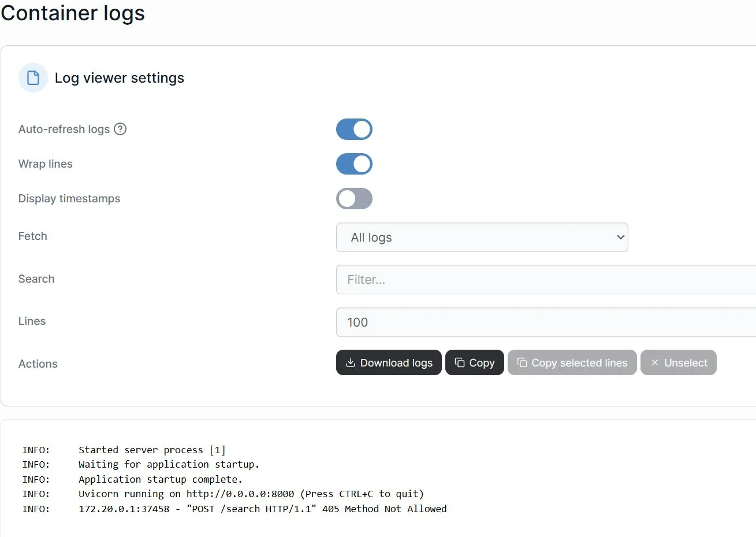The width and height of the screenshot is (756, 537).
Task: Enable the Display timestamps toggle
Action: (x=354, y=198)
